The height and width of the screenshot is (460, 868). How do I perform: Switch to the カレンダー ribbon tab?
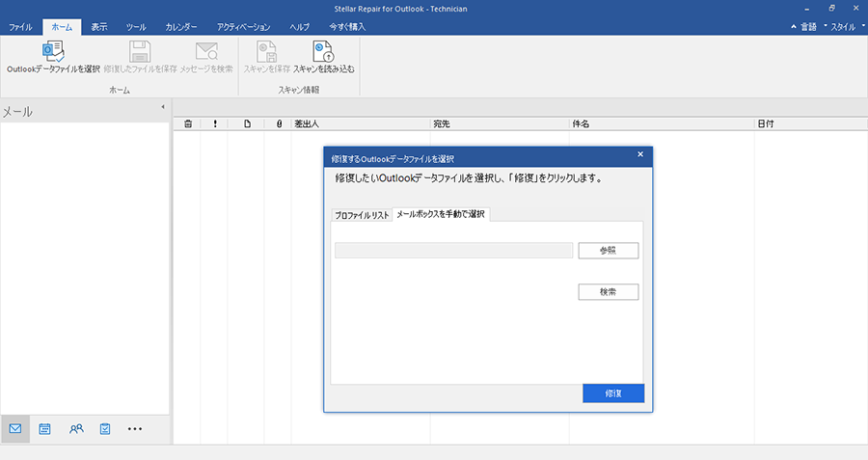pos(181,27)
